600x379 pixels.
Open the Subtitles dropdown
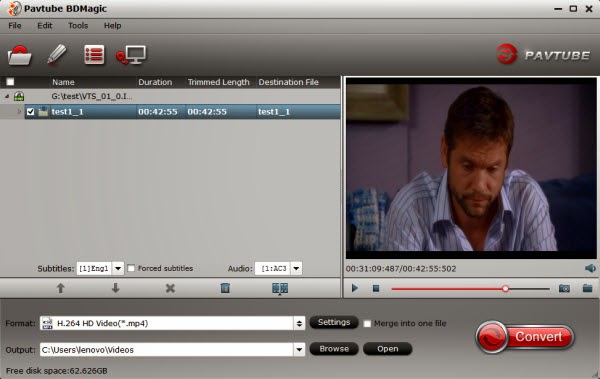point(118,268)
